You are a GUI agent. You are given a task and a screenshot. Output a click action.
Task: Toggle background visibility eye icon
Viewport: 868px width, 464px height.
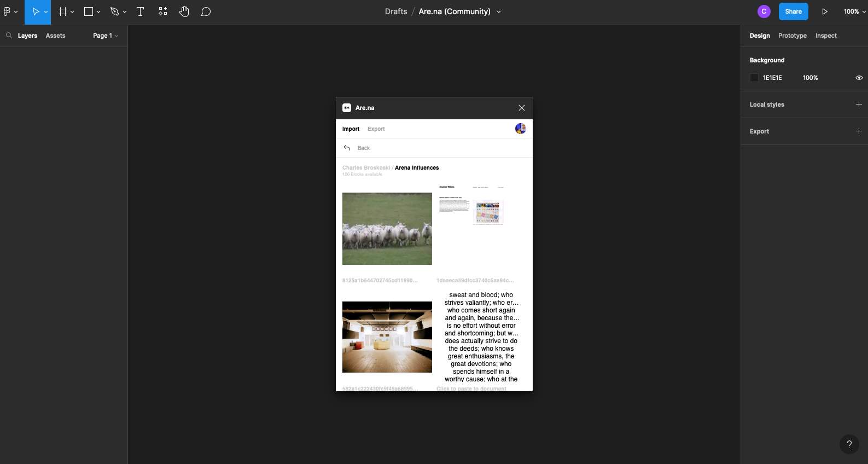pos(859,78)
